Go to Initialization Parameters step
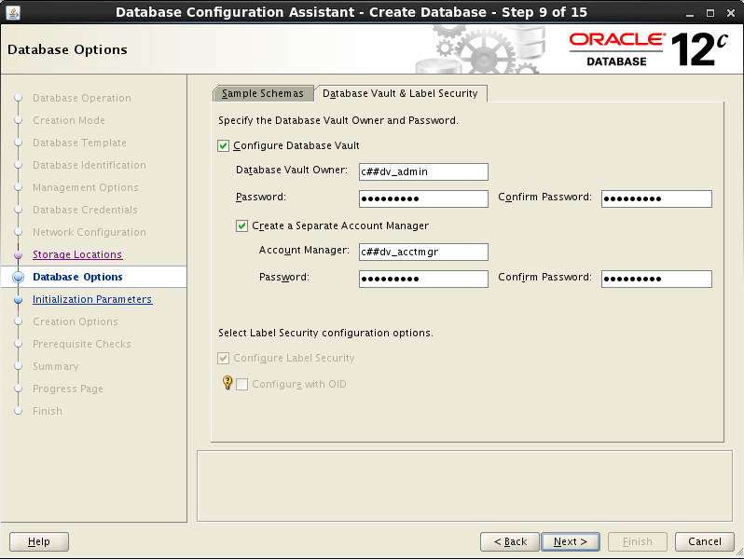 tap(92, 300)
